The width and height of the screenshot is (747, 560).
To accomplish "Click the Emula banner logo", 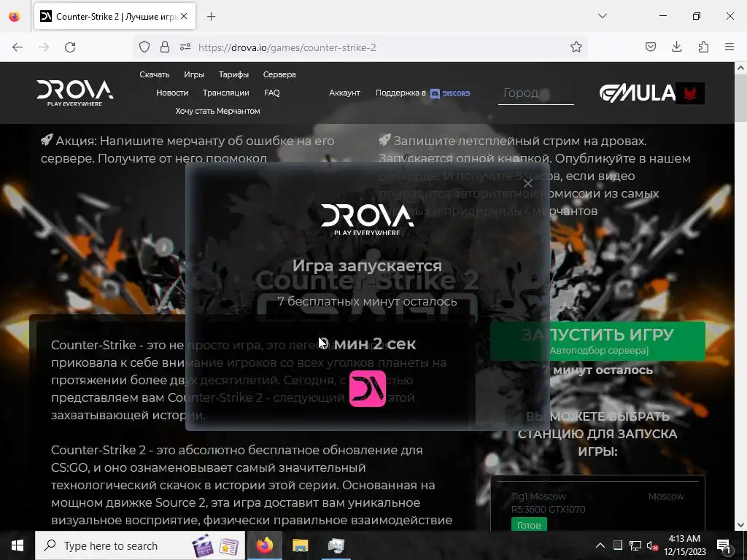I will click(x=651, y=93).
